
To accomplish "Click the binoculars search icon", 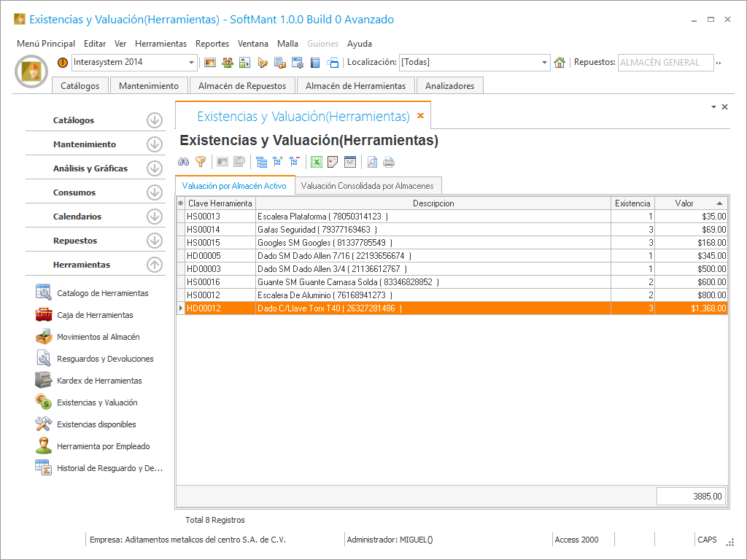I will click(x=184, y=162).
